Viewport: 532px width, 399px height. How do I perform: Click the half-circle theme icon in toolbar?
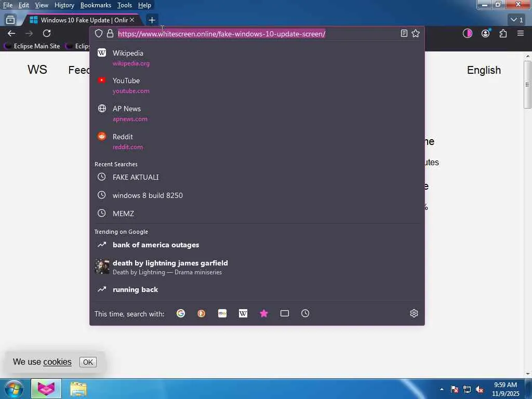click(x=468, y=33)
